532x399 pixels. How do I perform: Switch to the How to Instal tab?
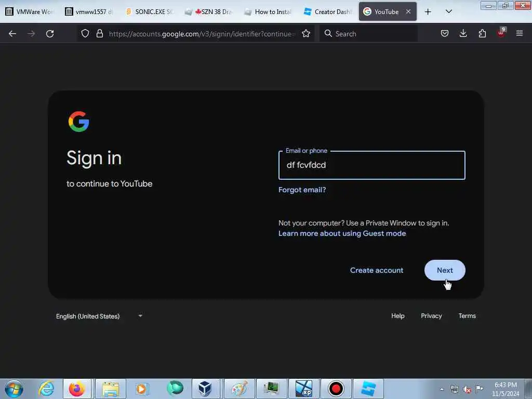coord(268,11)
